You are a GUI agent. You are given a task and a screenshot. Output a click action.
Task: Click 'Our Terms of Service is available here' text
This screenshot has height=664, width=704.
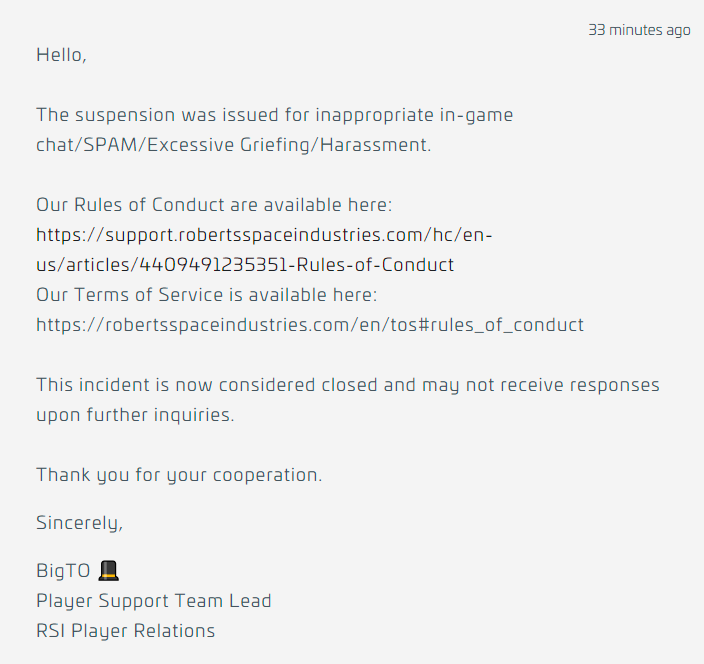207,295
